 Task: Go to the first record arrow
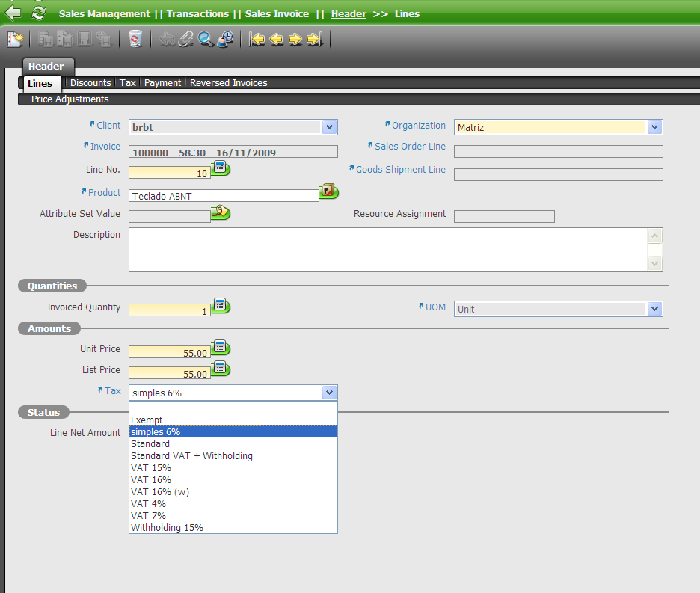(258, 39)
